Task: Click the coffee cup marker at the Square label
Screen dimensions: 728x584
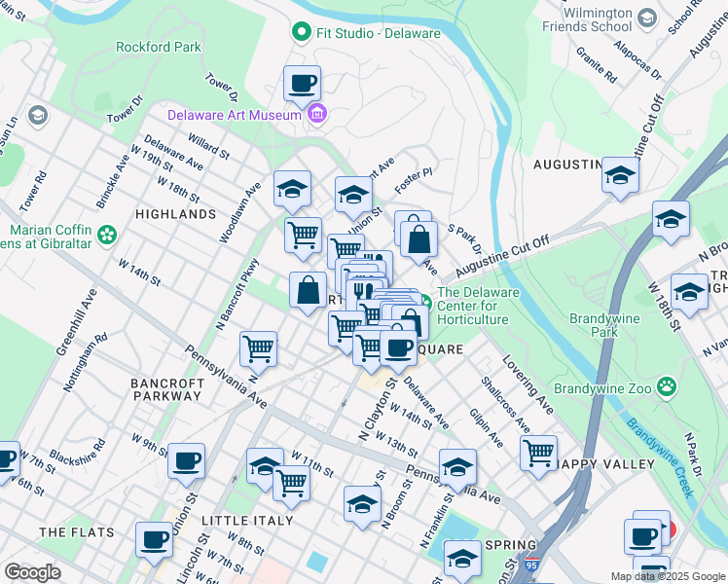Action: (x=398, y=350)
